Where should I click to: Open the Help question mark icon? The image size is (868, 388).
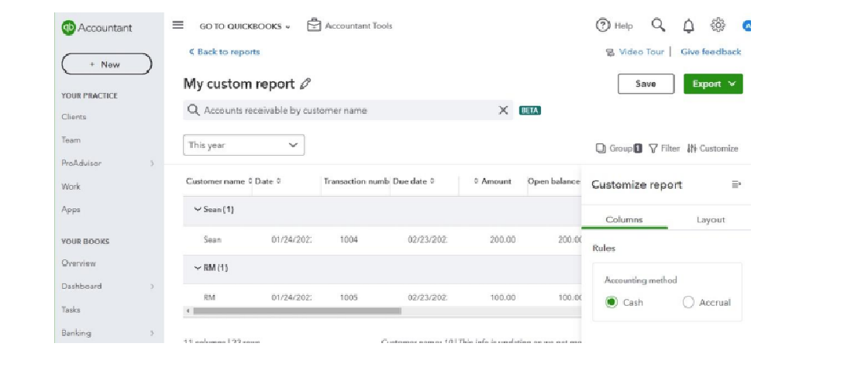[603, 26]
